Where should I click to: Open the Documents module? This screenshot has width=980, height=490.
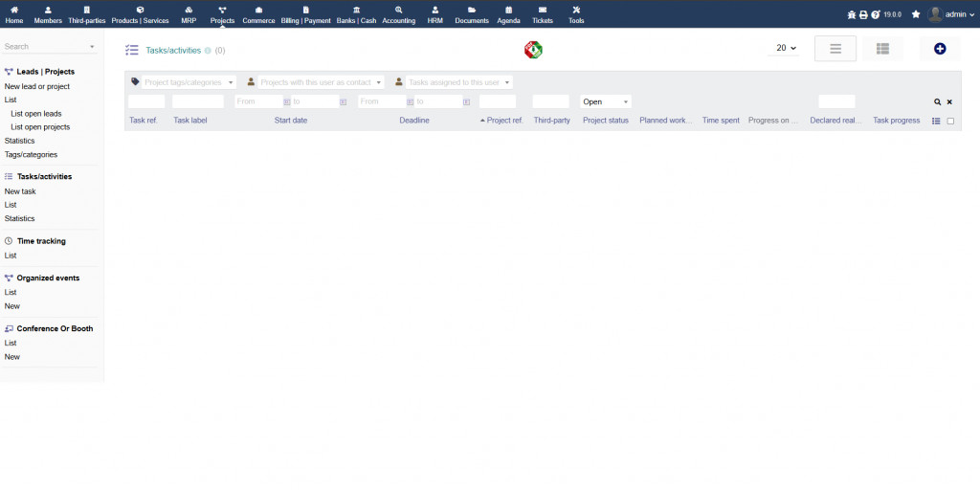point(472,14)
